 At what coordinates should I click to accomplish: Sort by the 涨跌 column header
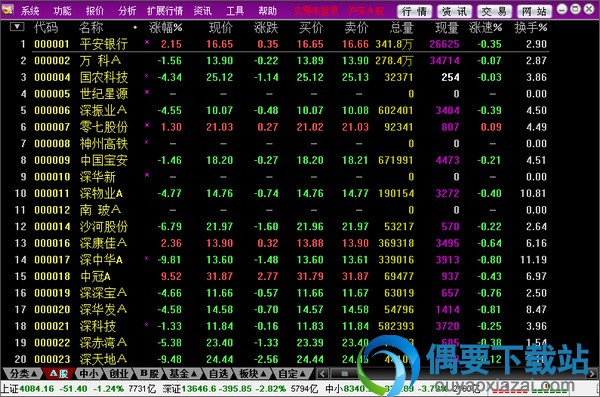pyautogui.click(x=266, y=28)
